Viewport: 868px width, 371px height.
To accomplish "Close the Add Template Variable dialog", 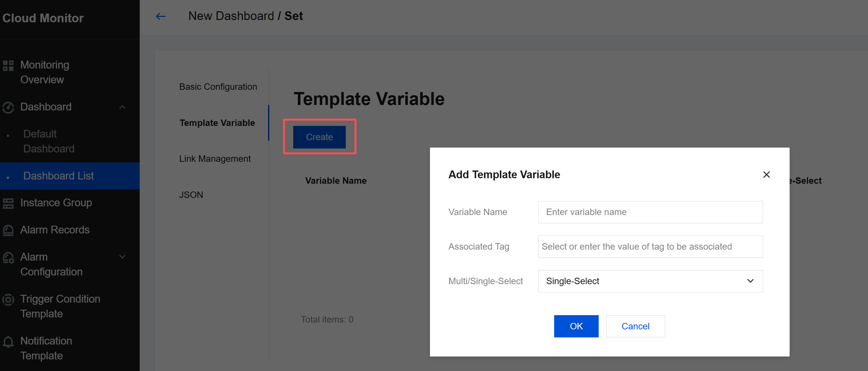I will (766, 174).
